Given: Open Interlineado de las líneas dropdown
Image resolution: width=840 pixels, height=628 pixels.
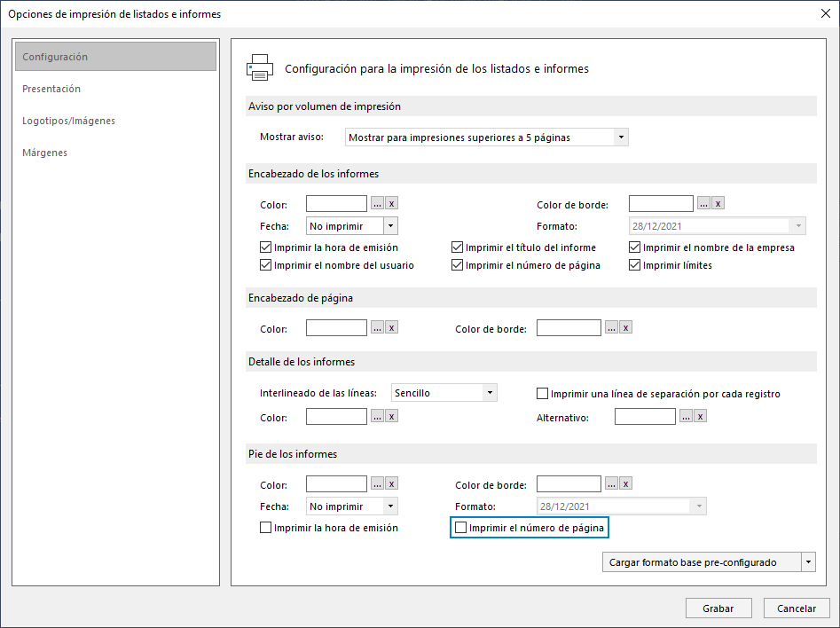Looking at the screenshot, I should point(490,393).
